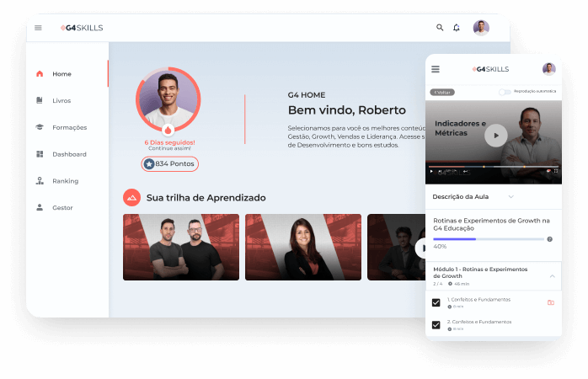Click the search magnifier icon

[440, 28]
